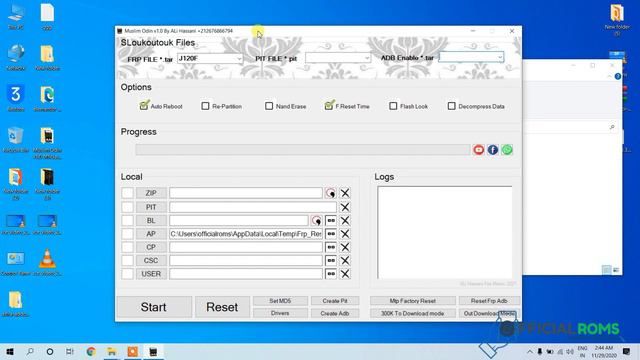640x360 pixels.
Task: Open the YouTube link icon
Action: (478, 150)
